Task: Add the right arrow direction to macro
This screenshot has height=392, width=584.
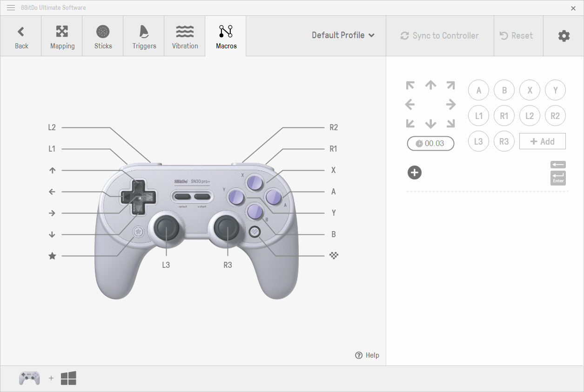Action: pyautogui.click(x=451, y=105)
